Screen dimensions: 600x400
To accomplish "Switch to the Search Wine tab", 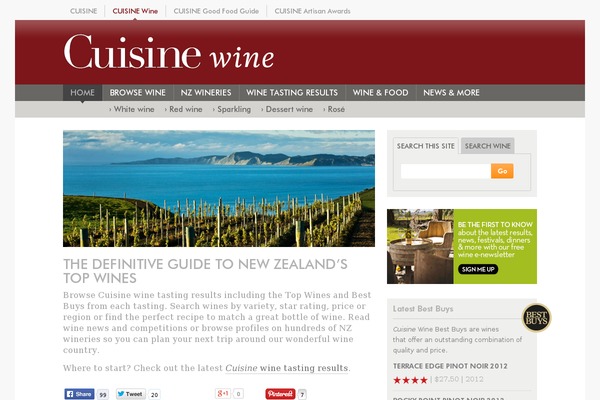I will tap(488, 146).
